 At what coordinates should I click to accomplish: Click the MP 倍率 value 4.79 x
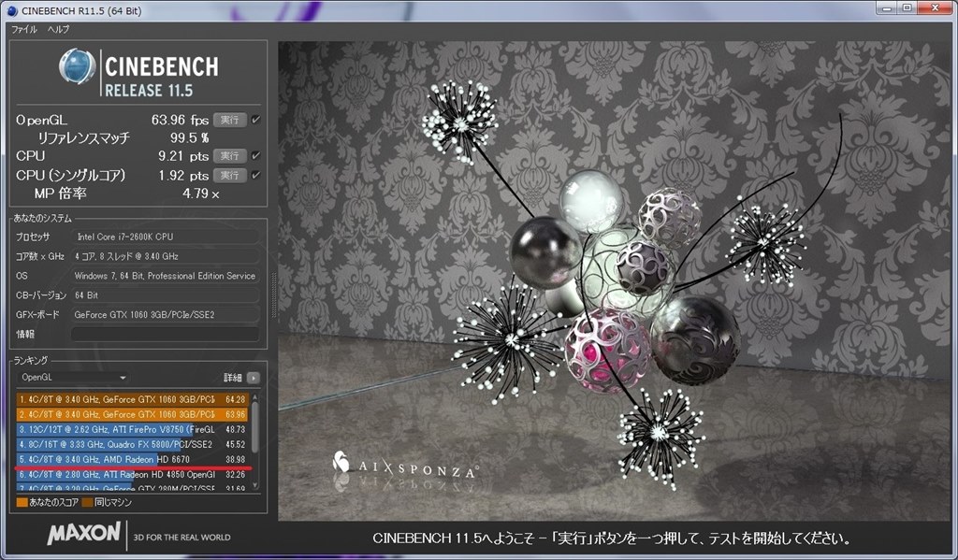(200, 194)
